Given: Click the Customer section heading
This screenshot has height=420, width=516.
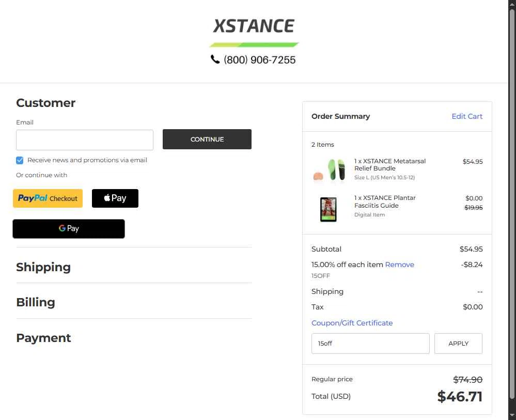Looking at the screenshot, I should [46, 103].
